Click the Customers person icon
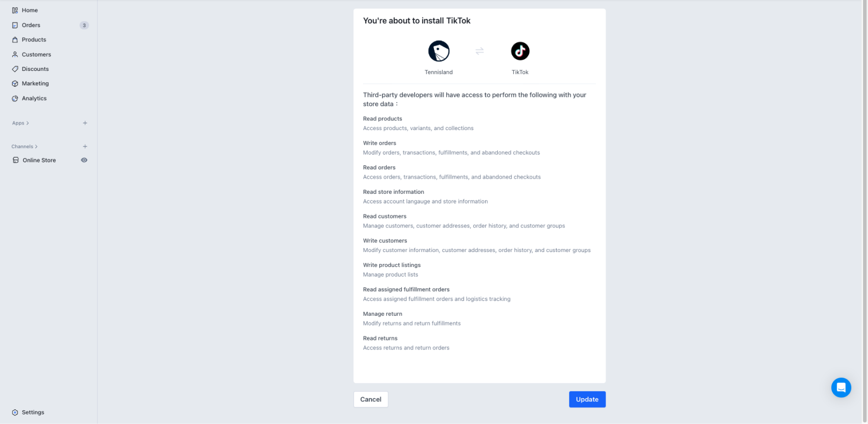The width and height of the screenshot is (868, 424). [x=15, y=55]
